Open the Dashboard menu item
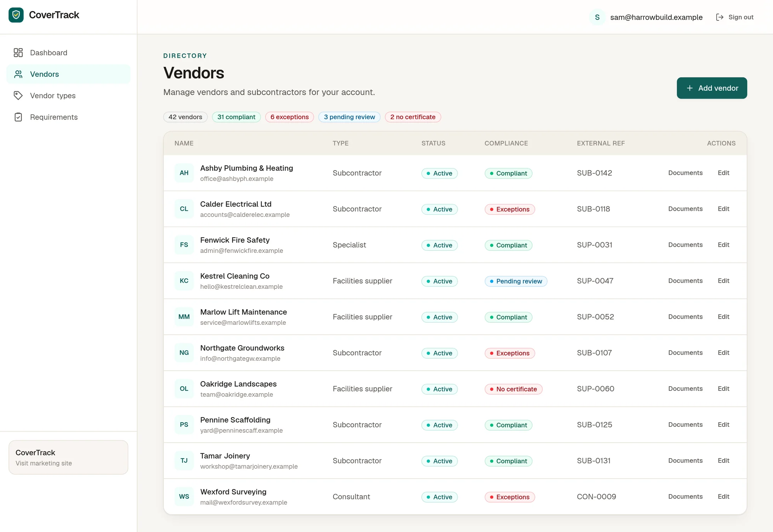773x532 pixels. pyautogui.click(x=68, y=53)
